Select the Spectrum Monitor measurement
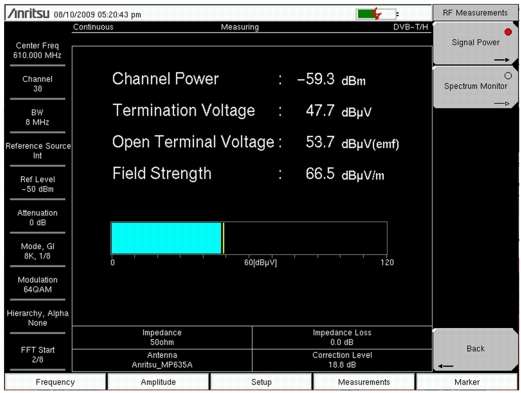The height and width of the screenshot is (393, 521). [475, 87]
